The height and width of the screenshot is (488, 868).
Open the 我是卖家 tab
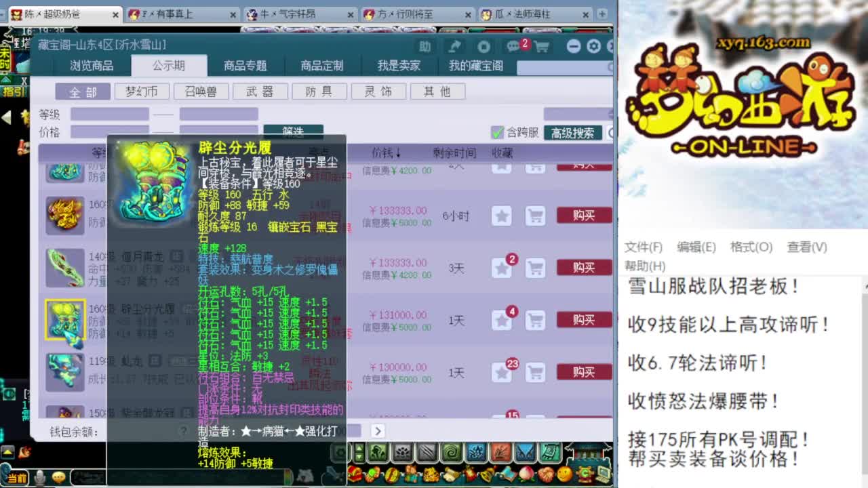point(399,66)
